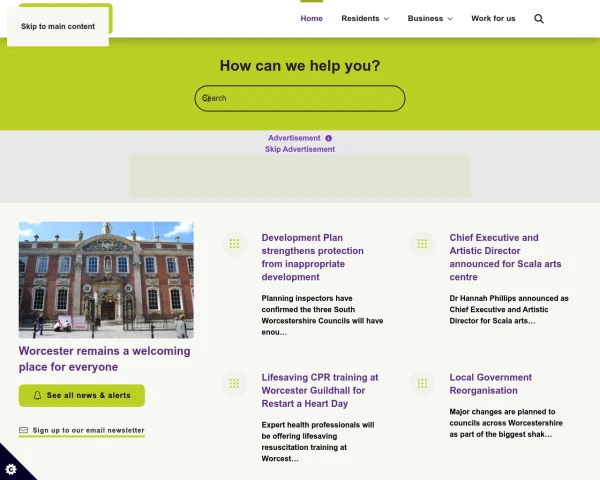Open Local Government Reorganisation article
This screenshot has width=600, height=480.
(x=491, y=384)
